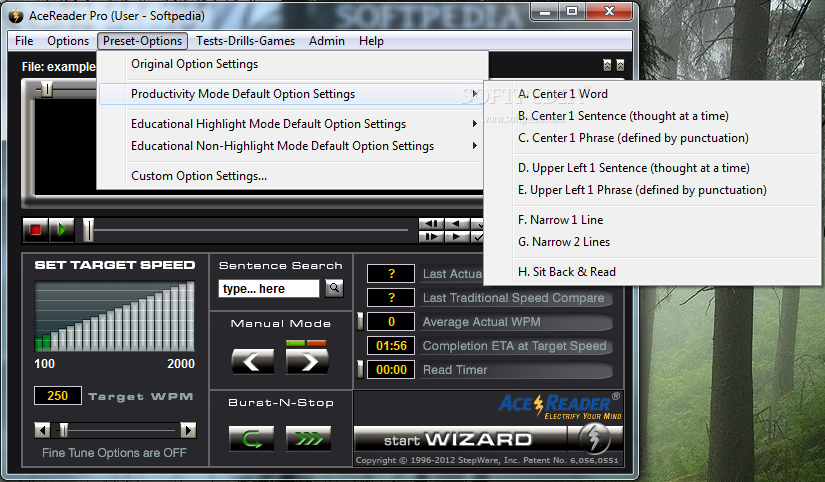This screenshot has height=482, width=825.
Task: Click the left double-chevron collapse button
Action: point(607,65)
